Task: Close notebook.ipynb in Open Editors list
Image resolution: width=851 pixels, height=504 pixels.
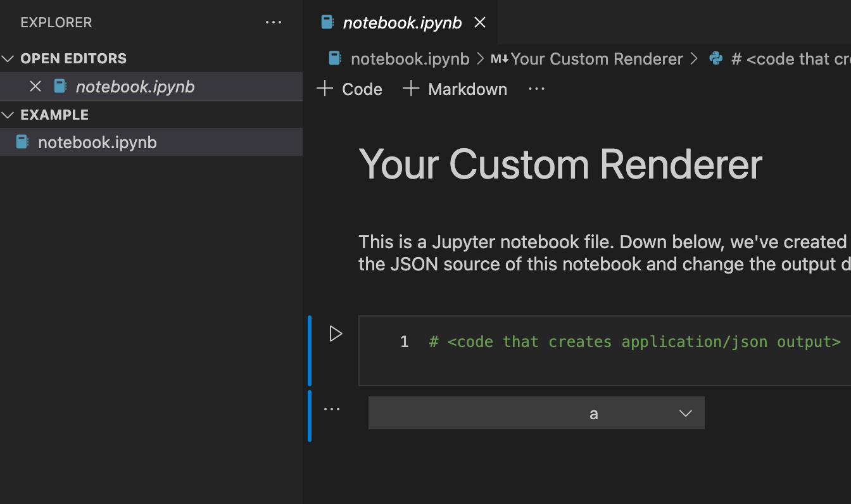Action: click(35, 86)
